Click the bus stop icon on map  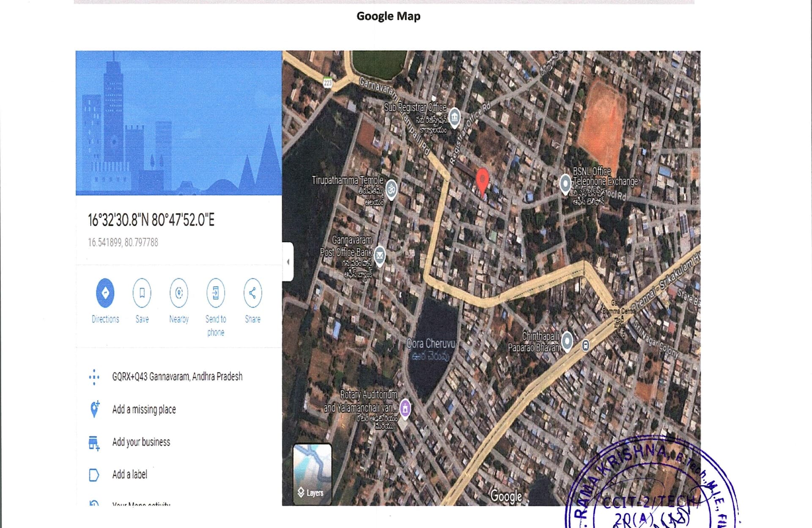pos(585,345)
